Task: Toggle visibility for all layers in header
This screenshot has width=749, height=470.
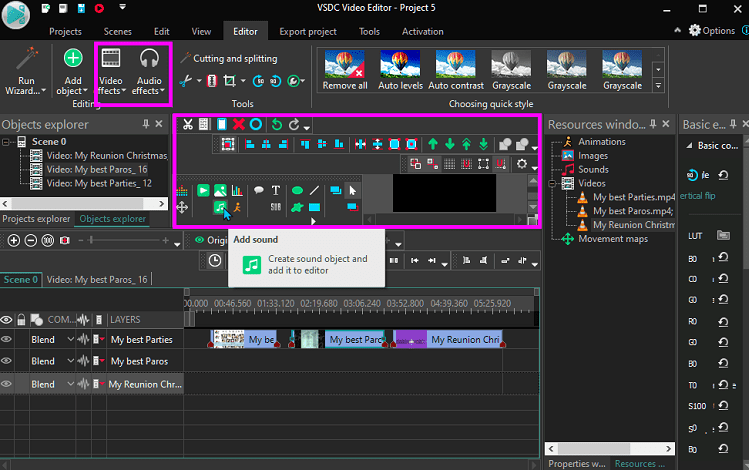Action: [6, 320]
